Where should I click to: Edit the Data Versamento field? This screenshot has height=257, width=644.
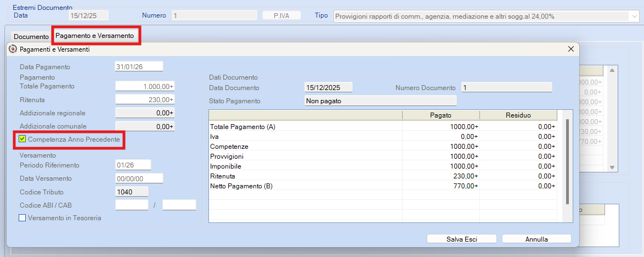(x=139, y=178)
